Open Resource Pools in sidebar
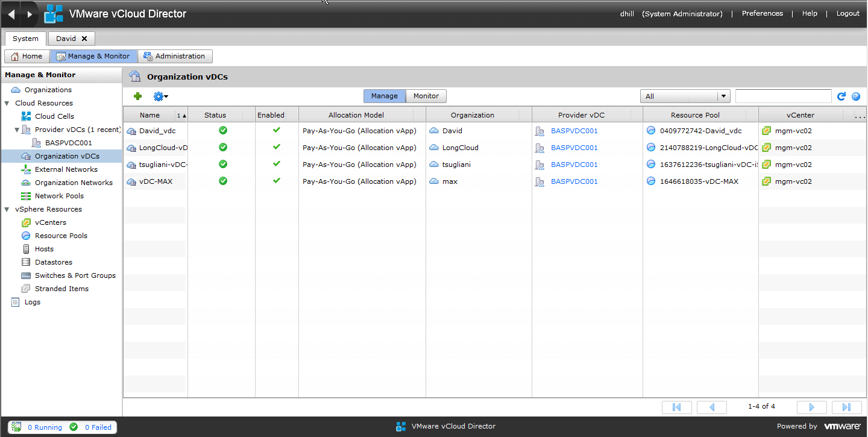Image resolution: width=868 pixels, height=437 pixels. coord(61,236)
